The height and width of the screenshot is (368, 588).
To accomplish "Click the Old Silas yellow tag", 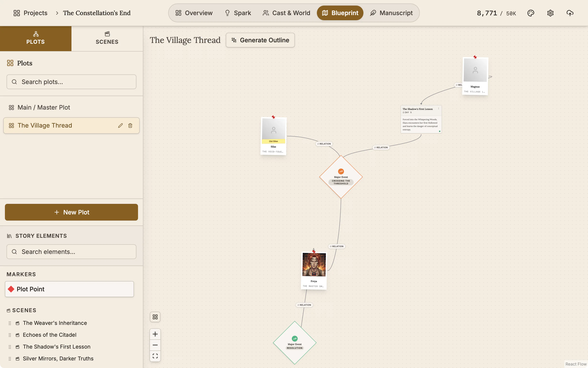I will point(273,141).
